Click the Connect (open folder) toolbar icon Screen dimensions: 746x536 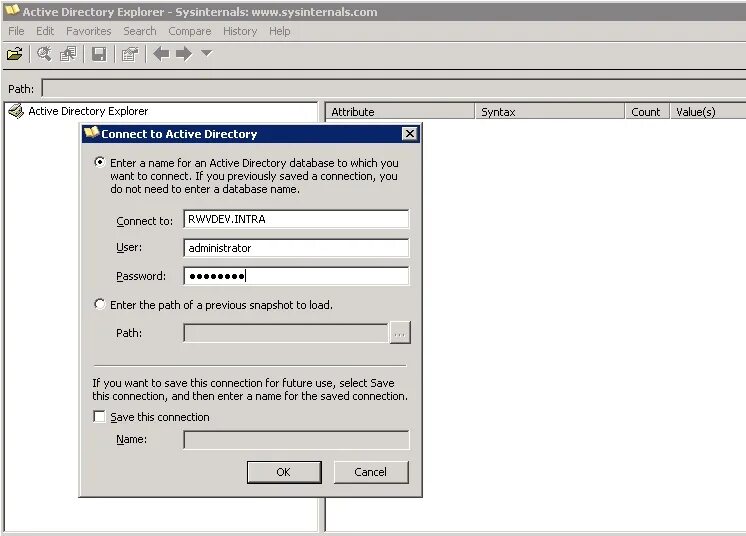[14, 54]
